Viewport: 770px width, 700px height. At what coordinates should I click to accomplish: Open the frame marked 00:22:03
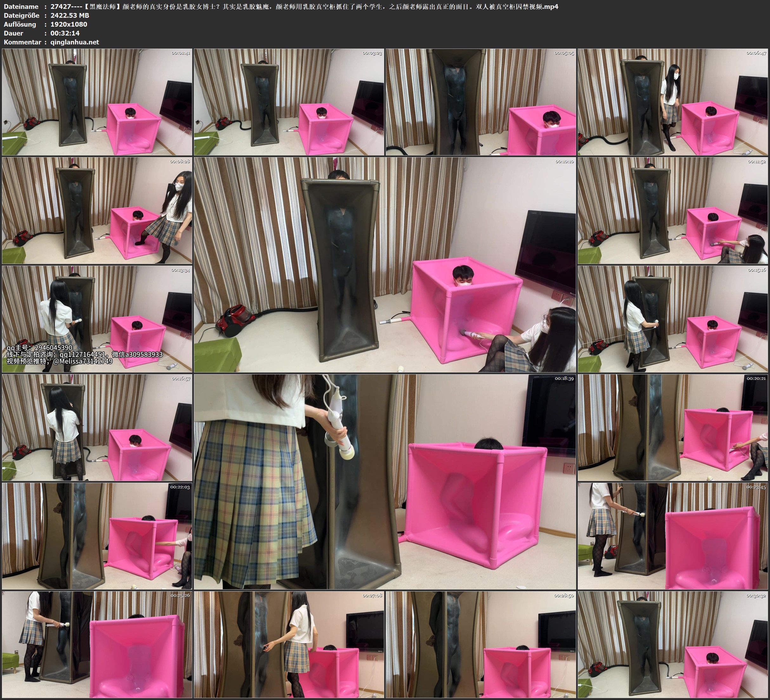coord(97,536)
